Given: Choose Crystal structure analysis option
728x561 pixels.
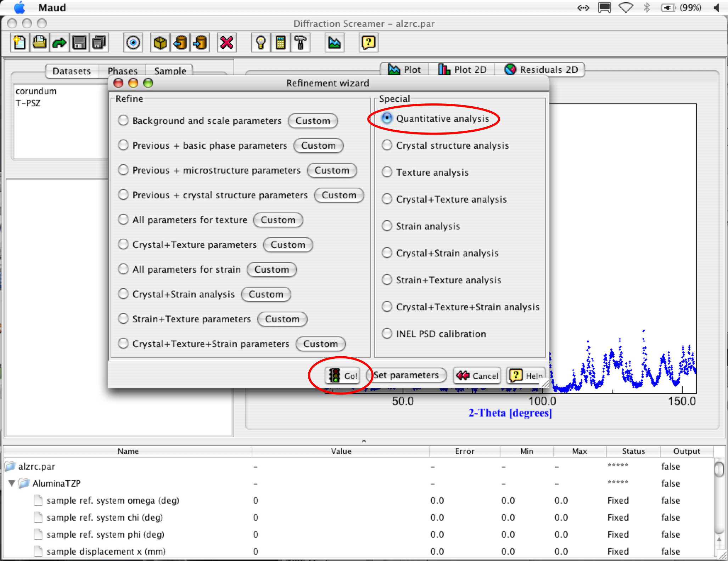Looking at the screenshot, I should [387, 145].
